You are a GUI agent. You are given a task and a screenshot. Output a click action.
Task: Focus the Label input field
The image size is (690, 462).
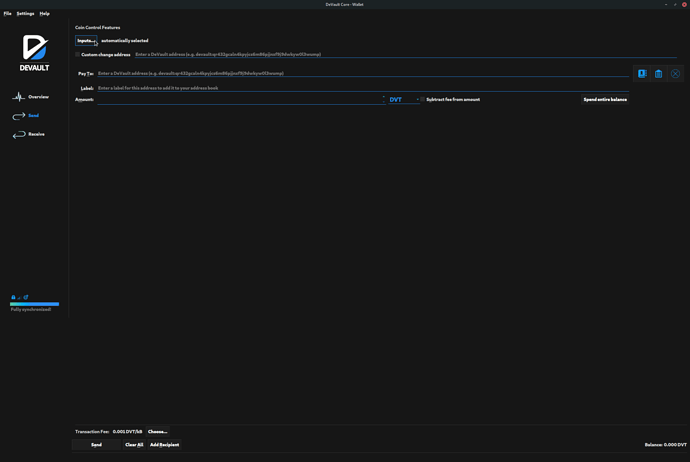[363, 88]
